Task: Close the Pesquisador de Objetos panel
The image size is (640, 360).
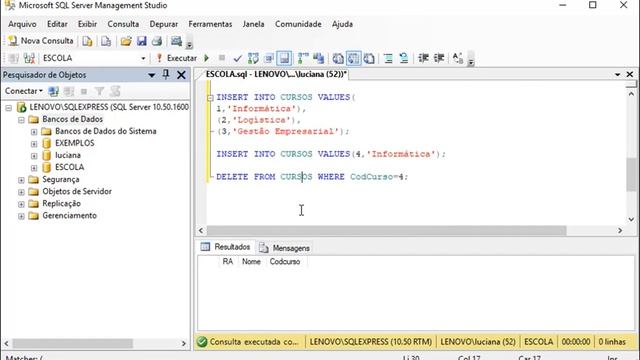Action: click(x=181, y=75)
